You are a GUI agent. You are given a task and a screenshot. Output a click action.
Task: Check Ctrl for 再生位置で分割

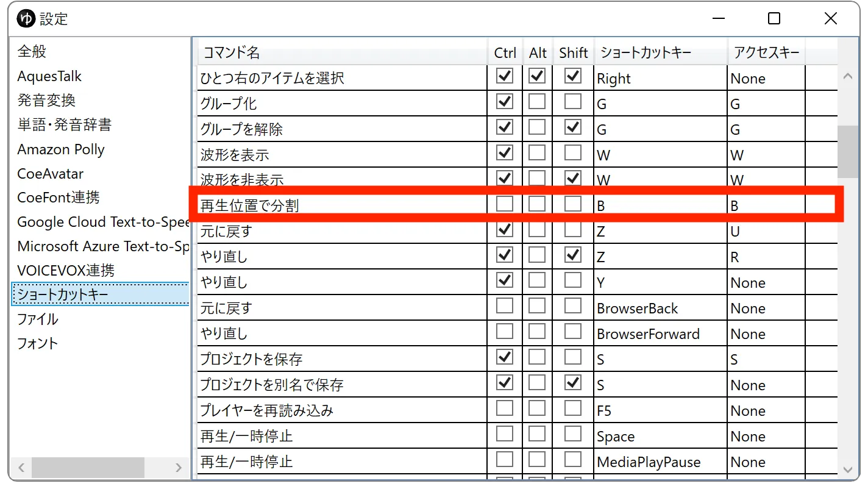[505, 204]
